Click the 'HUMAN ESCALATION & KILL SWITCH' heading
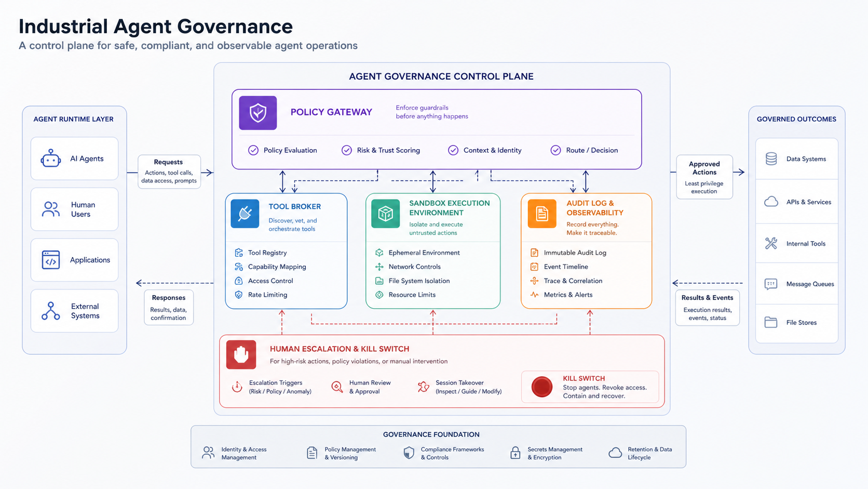The image size is (868, 489). 340,349
